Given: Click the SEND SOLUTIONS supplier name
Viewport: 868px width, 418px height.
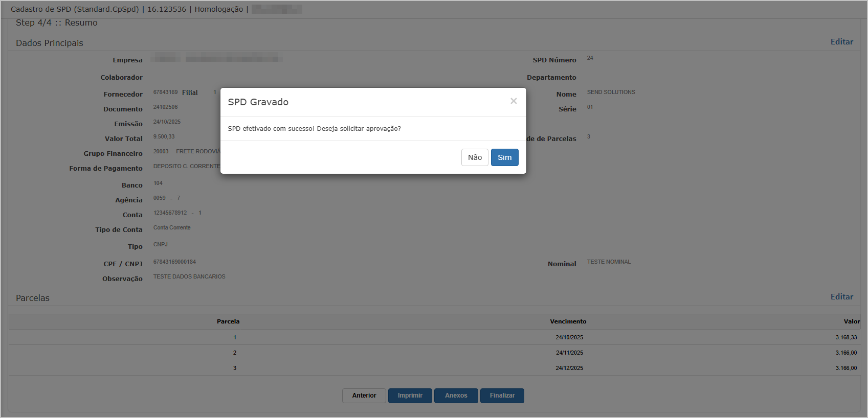Looking at the screenshot, I should click(x=611, y=92).
